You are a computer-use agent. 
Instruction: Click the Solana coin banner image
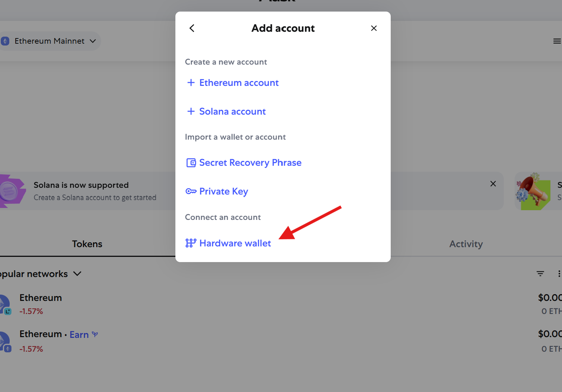click(x=12, y=191)
